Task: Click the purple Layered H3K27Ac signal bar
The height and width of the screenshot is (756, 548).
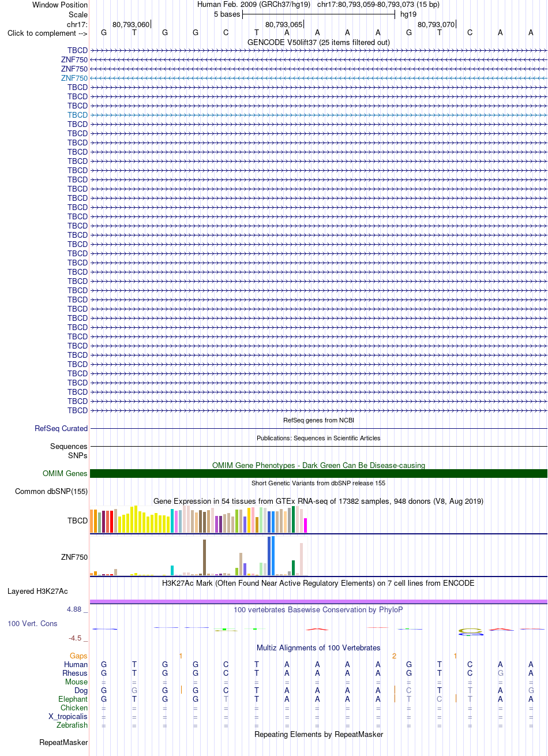Action: point(318,601)
